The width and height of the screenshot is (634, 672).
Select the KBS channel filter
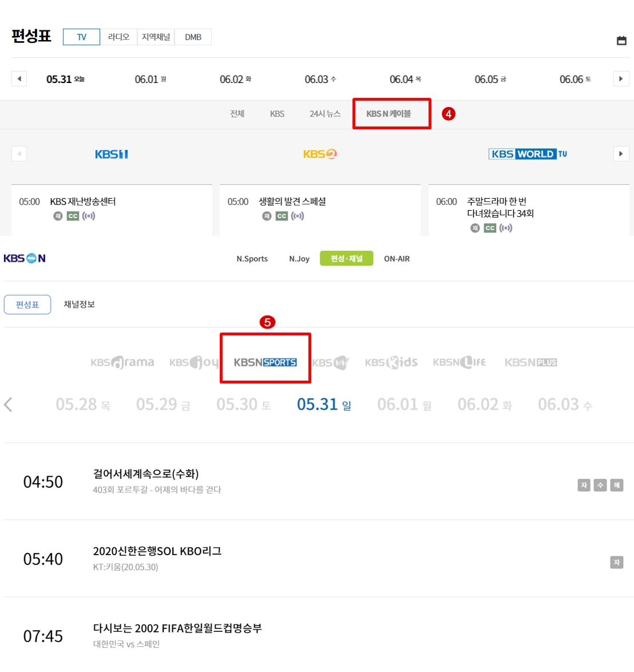tap(277, 113)
